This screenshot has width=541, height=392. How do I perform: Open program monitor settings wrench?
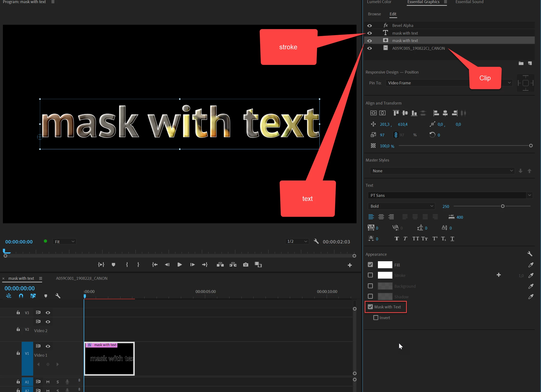[x=316, y=241]
